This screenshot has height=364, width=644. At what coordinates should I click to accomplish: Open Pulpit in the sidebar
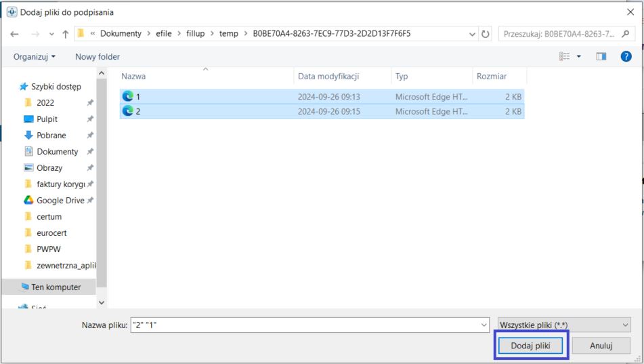pos(47,119)
